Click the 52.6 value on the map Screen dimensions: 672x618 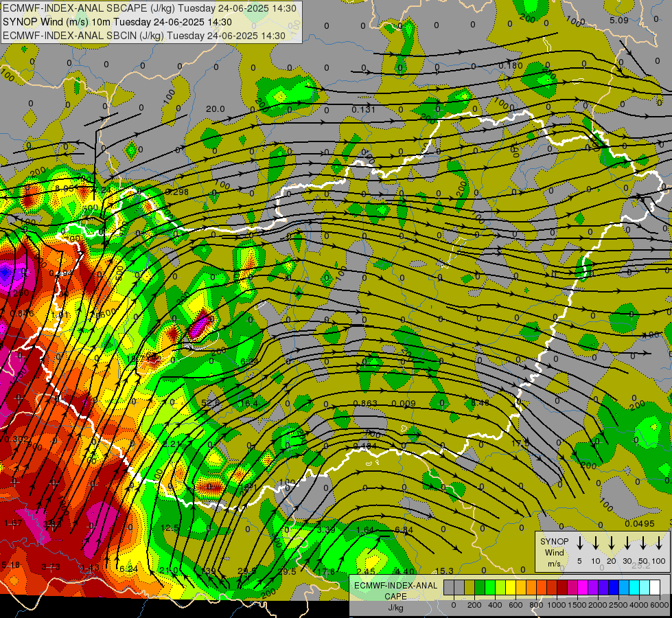tap(211, 402)
